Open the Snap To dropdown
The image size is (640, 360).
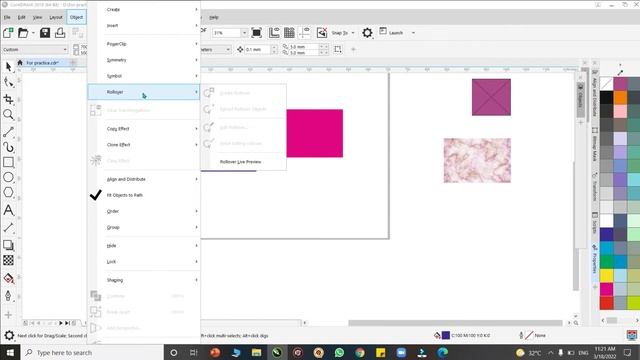353,33
